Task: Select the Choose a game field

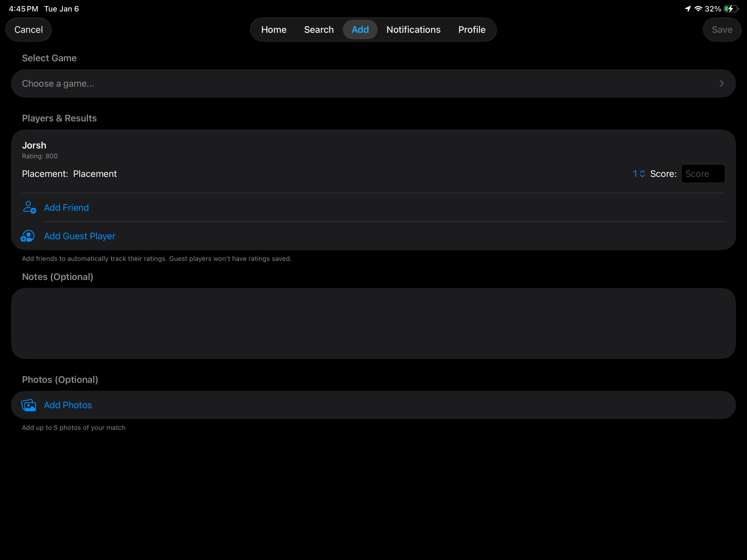Action: [x=373, y=83]
